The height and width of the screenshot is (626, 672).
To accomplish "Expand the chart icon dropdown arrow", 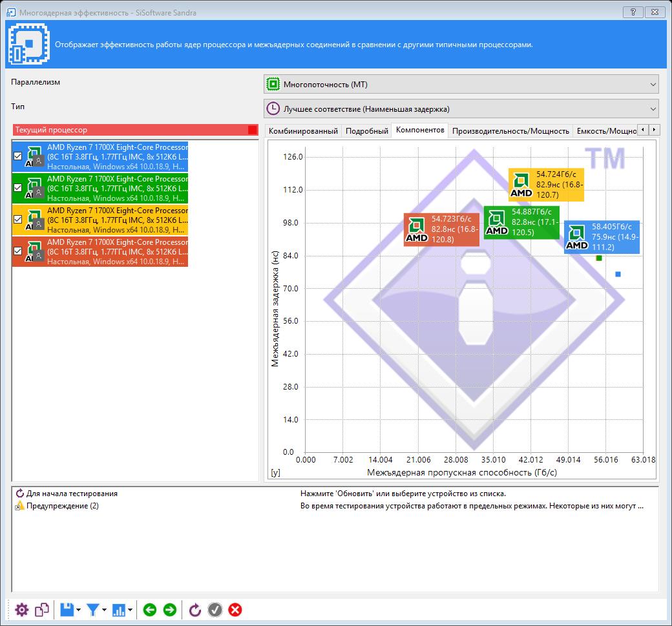I will pyautogui.click(x=130, y=610).
